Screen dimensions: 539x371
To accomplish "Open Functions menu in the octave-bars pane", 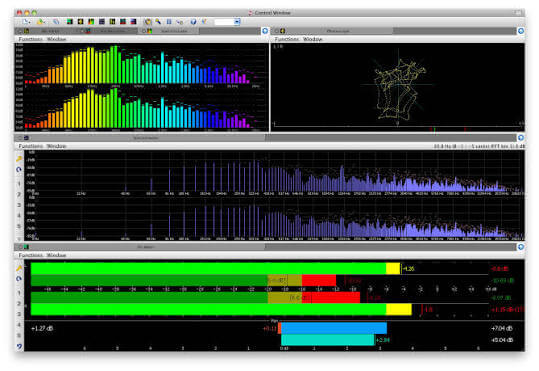I will (31, 39).
